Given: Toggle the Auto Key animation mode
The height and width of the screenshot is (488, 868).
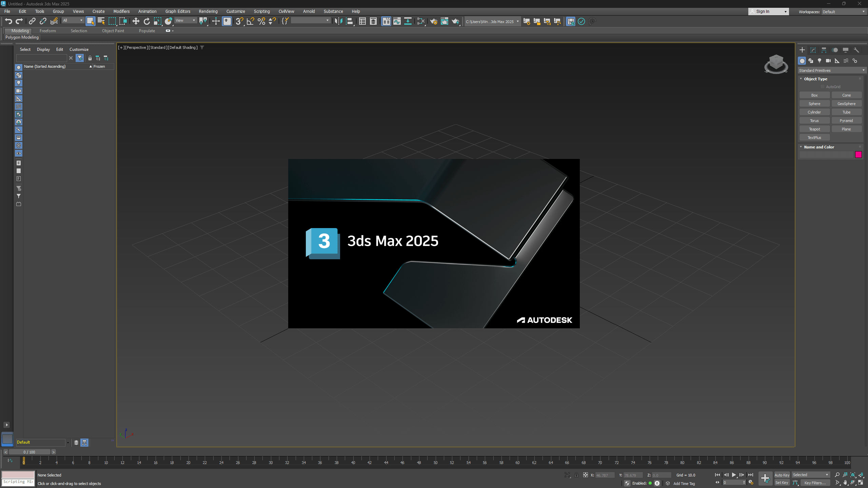Looking at the screenshot, I should 782,475.
